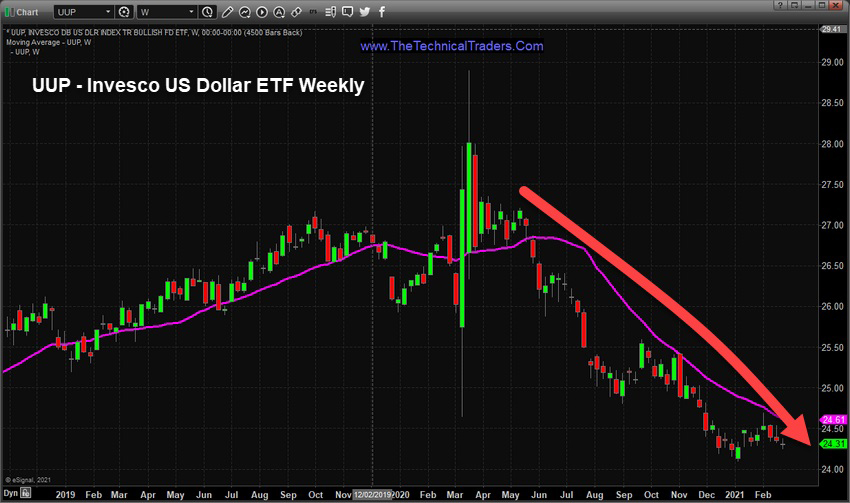Click the circled A annotation icon

(280, 12)
